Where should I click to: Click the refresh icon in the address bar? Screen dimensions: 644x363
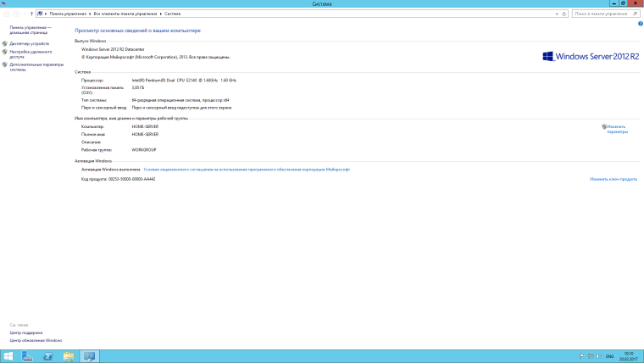click(565, 14)
